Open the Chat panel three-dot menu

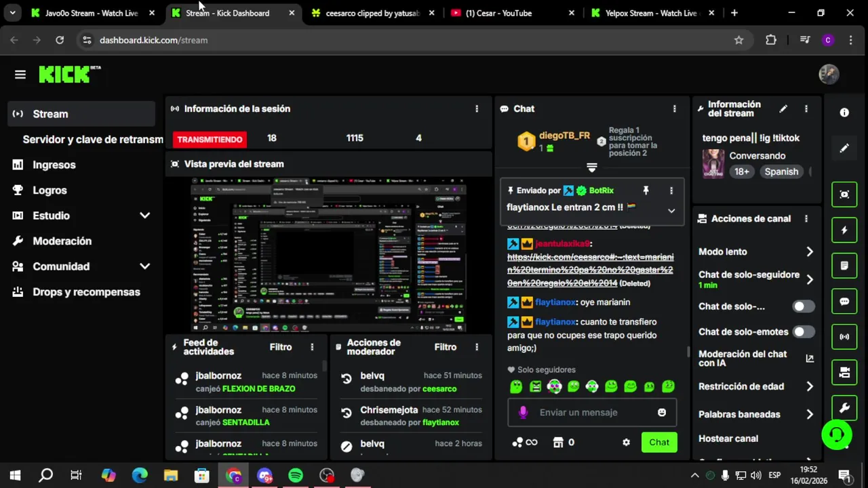(674, 108)
